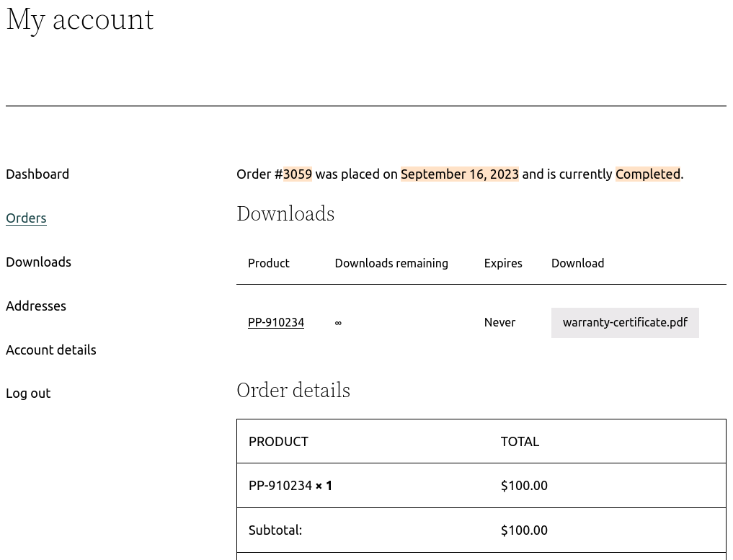Click the Expires column header
The width and height of the screenshot is (733, 560).
click(x=503, y=263)
